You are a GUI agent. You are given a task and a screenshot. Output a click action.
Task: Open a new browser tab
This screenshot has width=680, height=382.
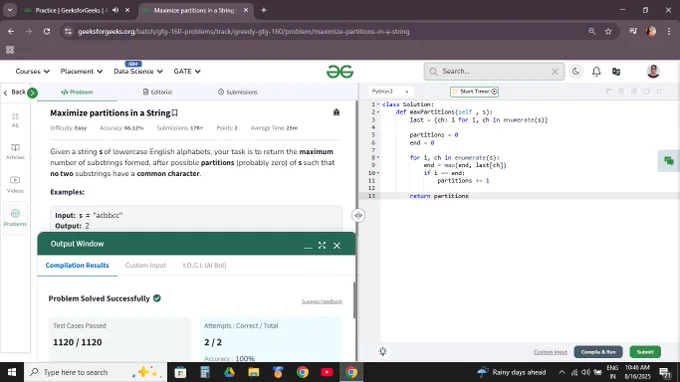[x=263, y=10]
